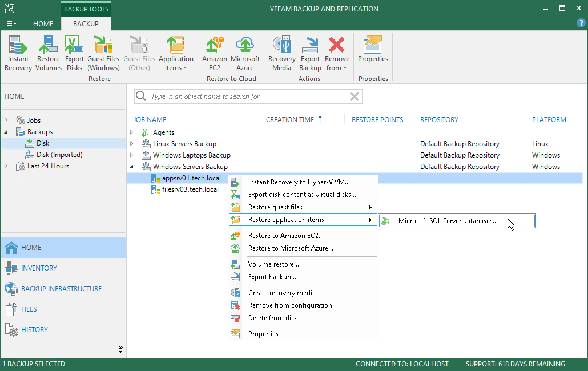Choose Remove from configuration
Screen dimensions: 588x371
(303, 305)
